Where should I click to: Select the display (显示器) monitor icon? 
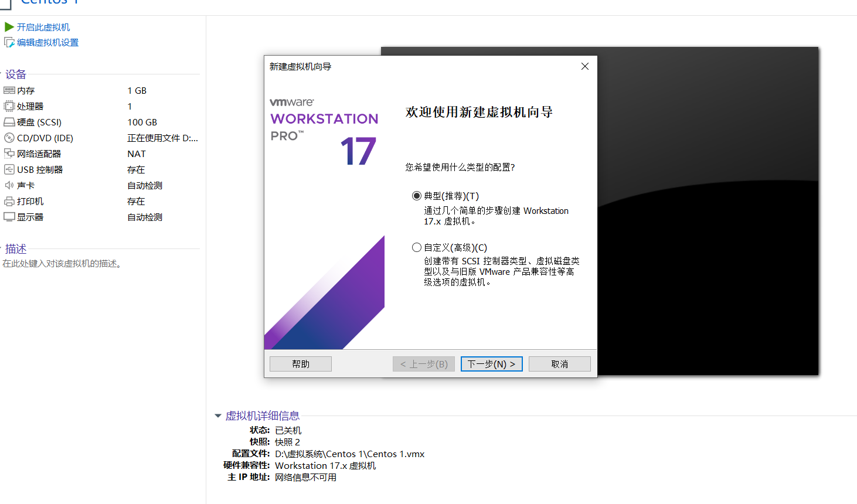pos(9,217)
